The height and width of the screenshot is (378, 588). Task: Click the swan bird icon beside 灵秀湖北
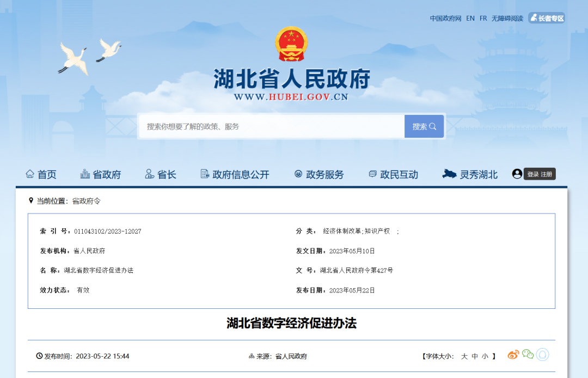pos(449,173)
